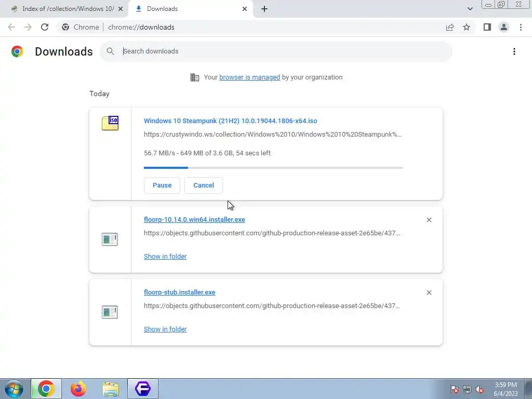This screenshot has height=399, width=532.
Task: Open Windows Explorer from the taskbar
Action: coord(111,389)
